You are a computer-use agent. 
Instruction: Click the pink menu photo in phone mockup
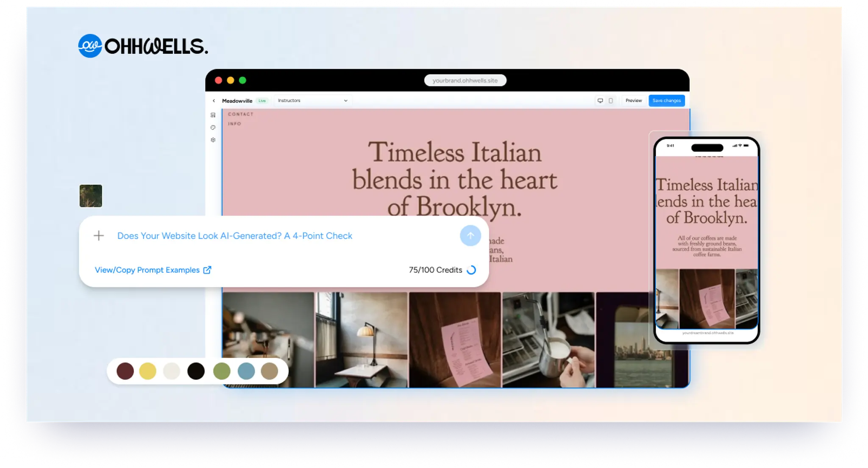tap(707, 299)
